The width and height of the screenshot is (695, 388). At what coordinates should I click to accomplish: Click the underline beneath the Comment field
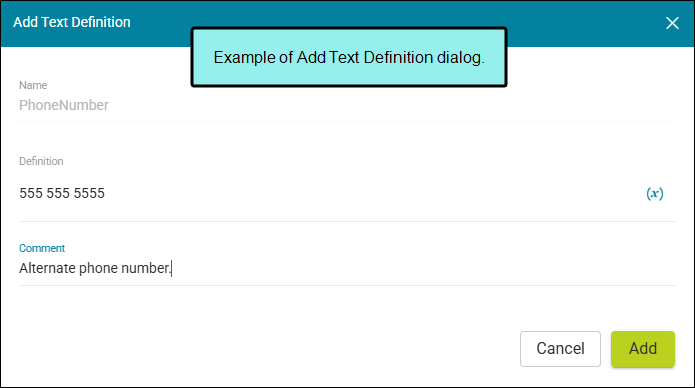[347, 285]
